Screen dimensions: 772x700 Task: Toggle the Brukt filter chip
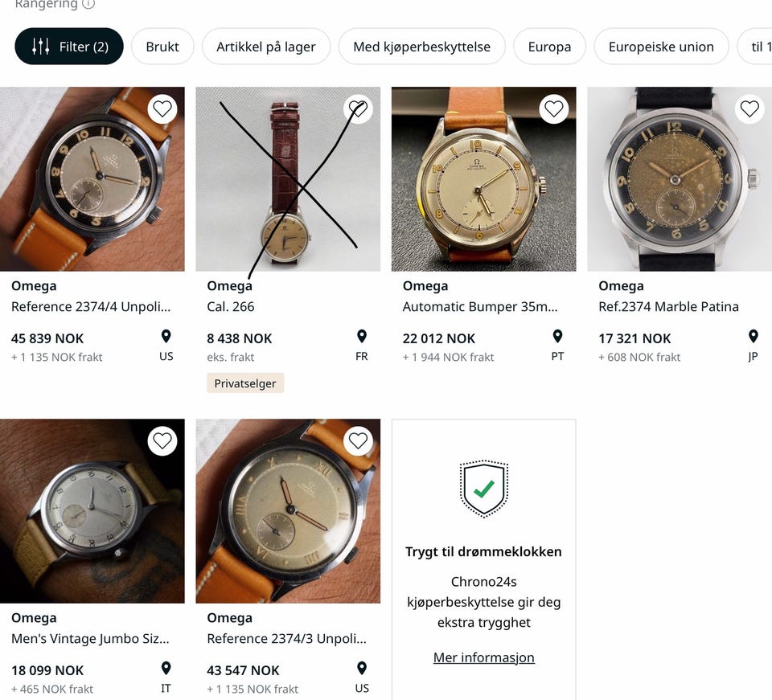click(162, 47)
